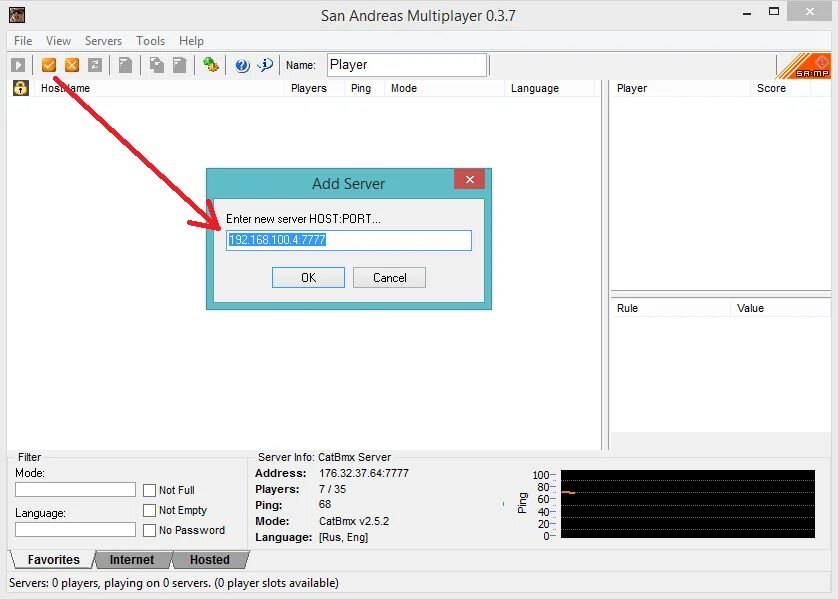The width and height of the screenshot is (839, 600).
Task: Minimize the San Andreas Multiplayer window
Action: point(747,13)
